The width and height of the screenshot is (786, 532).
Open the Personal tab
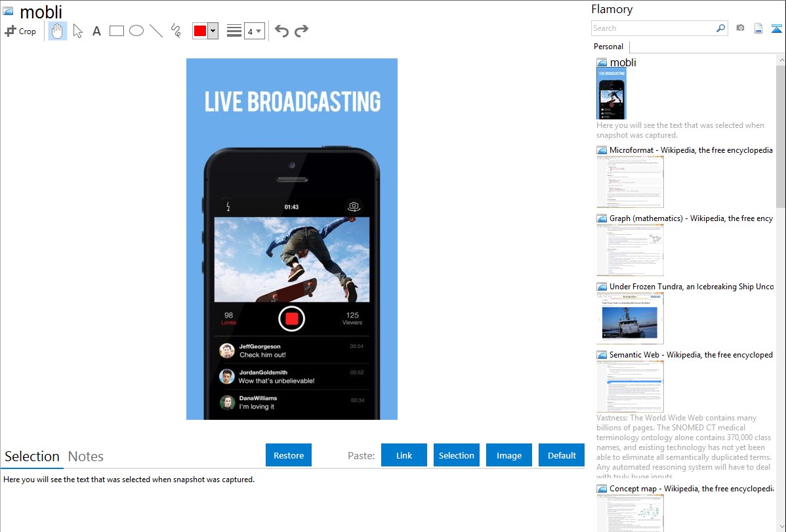coord(608,47)
